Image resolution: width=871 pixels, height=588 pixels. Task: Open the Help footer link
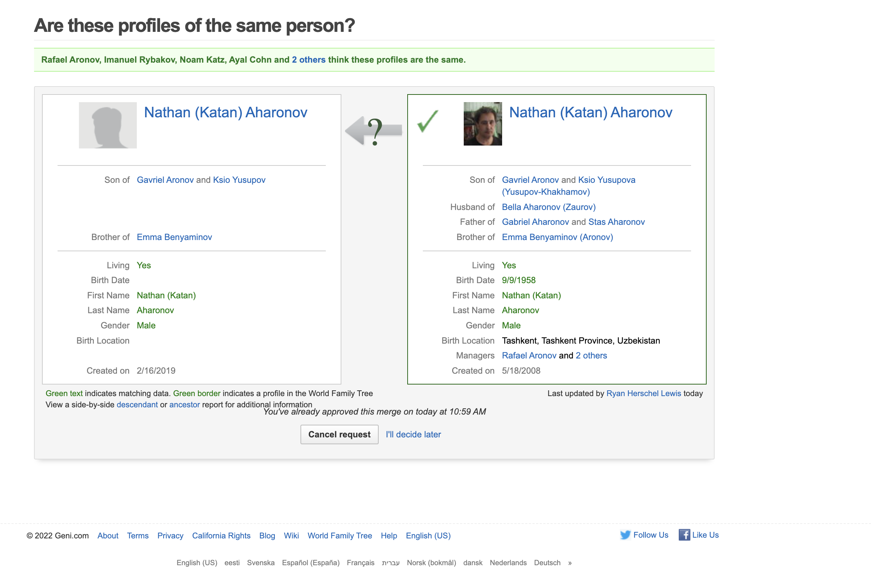(x=389, y=535)
